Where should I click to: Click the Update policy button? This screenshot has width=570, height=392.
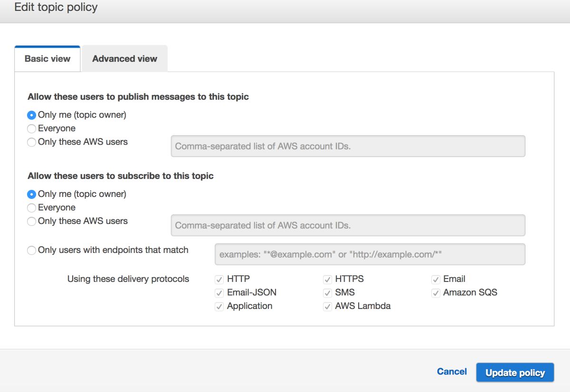coord(515,373)
